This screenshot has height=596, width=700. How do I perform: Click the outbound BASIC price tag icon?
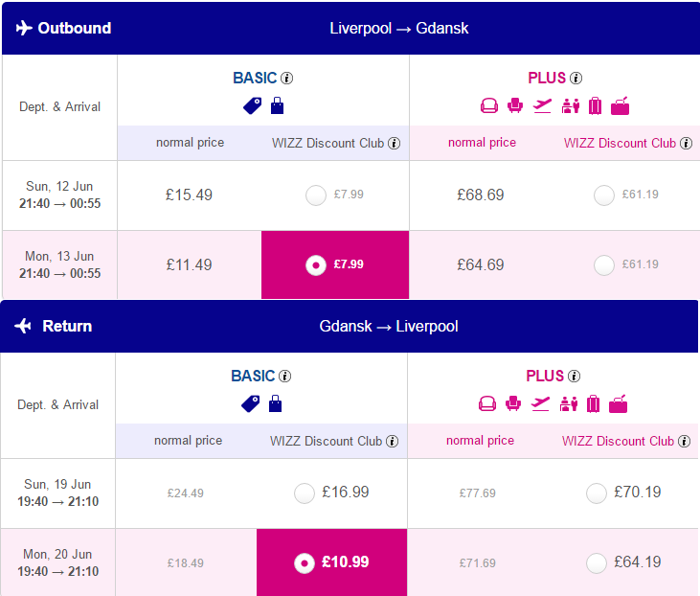pos(252,106)
